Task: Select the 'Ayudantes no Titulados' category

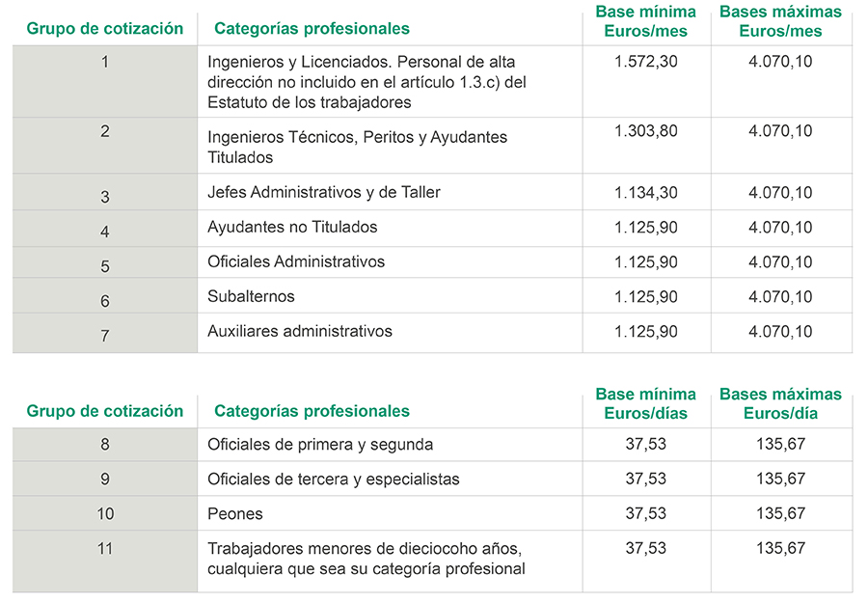Action: [292, 227]
